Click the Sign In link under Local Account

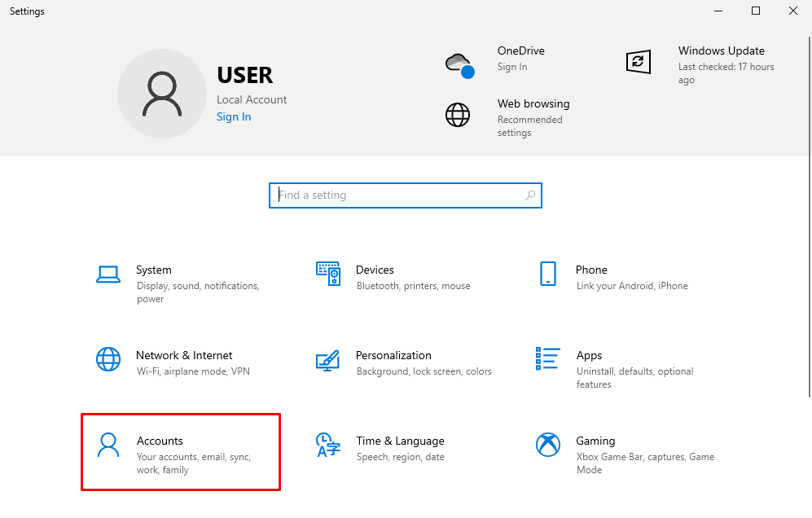234,117
